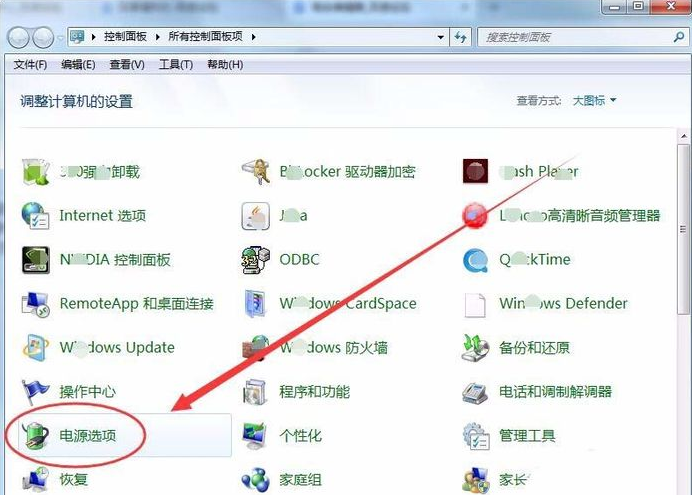Open the 大图标 view mode dropdown
The height and width of the screenshot is (495, 692).
pyautogui.click(x=594, y=101)
